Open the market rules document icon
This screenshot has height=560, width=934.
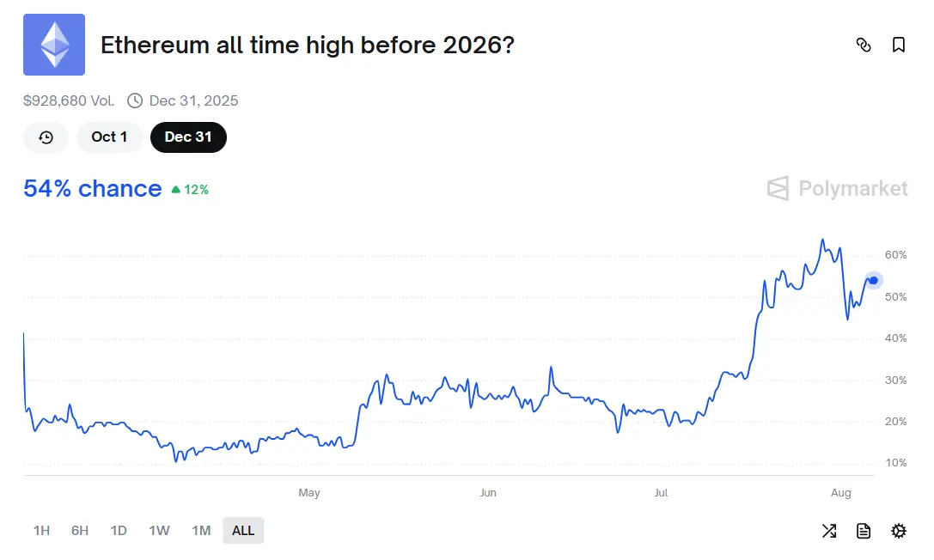pyautogui.click(x=864, y=531)
